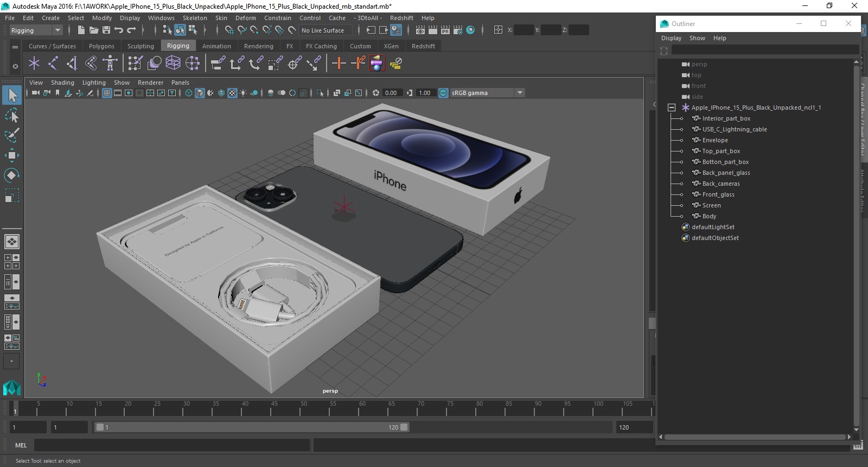
Task: Toggle the film gate display
Action: click(x=118, y=93)
